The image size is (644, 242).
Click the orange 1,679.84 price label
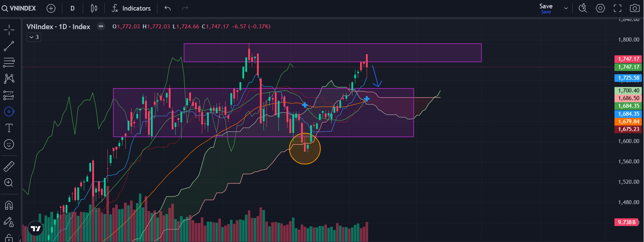pos(628,122)
